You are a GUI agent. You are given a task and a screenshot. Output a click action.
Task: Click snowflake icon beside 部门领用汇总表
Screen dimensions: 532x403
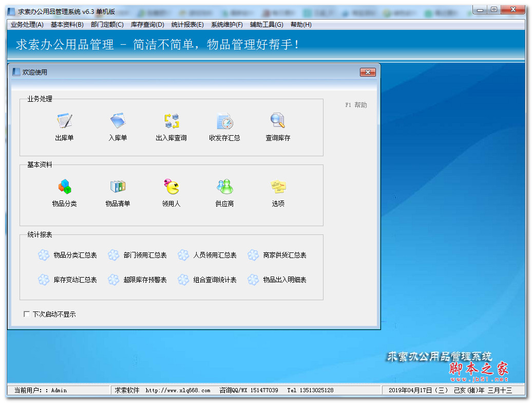coord(113,255)
